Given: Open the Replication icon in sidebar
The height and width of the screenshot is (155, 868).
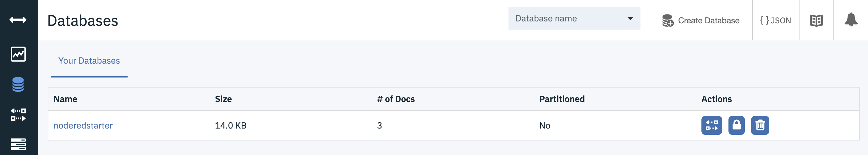Looking at the screenshot, I should pos(18,114).
